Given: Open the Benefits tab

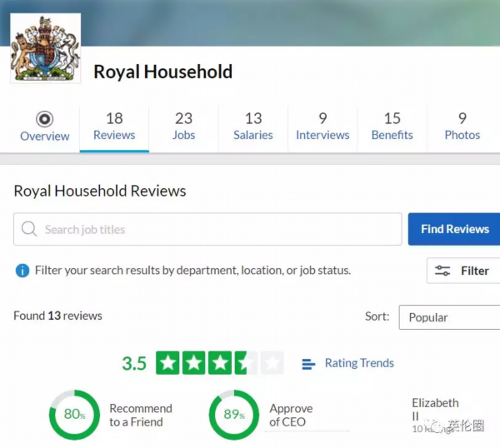Looking at the screenshot, I should tap(392, 127).
